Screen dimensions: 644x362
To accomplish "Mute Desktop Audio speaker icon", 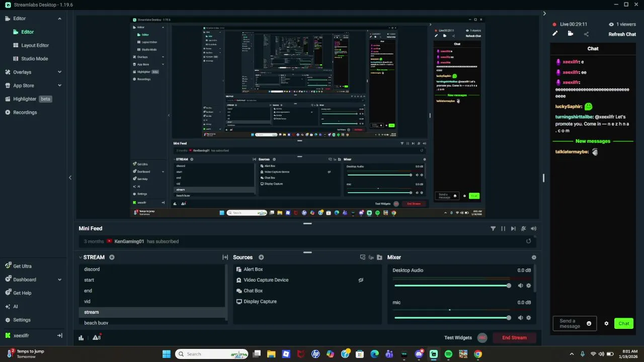I will (x=520, y=286).
